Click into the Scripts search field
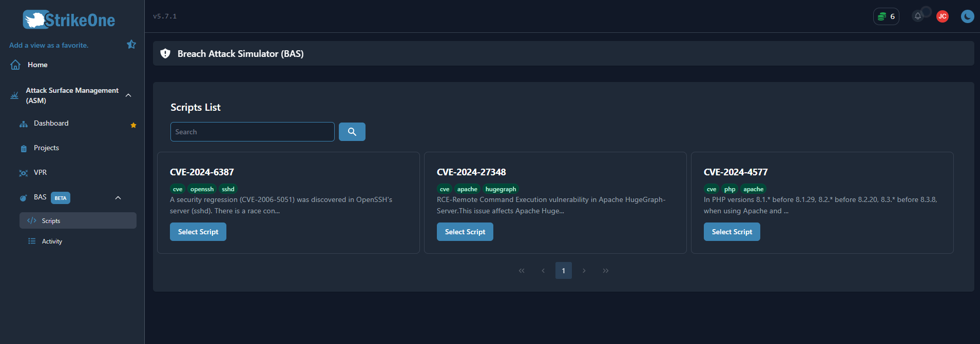 (x=252, y=132)
